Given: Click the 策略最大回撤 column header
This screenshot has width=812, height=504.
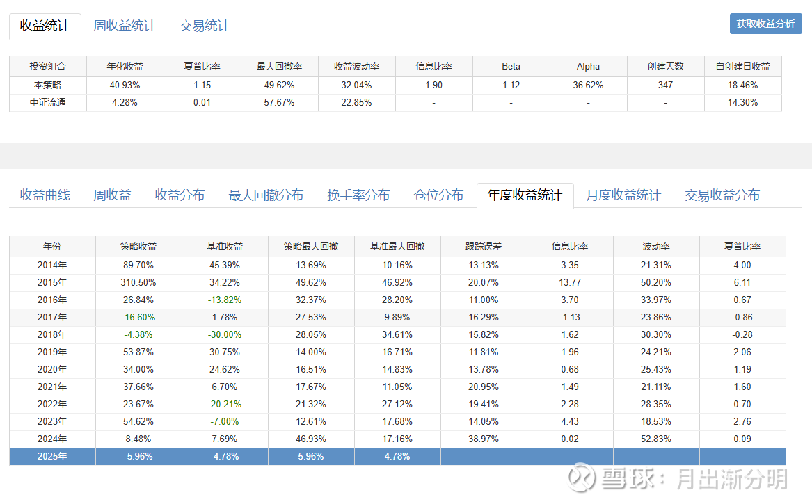Looking at the screenshot, I should (311, 246).
